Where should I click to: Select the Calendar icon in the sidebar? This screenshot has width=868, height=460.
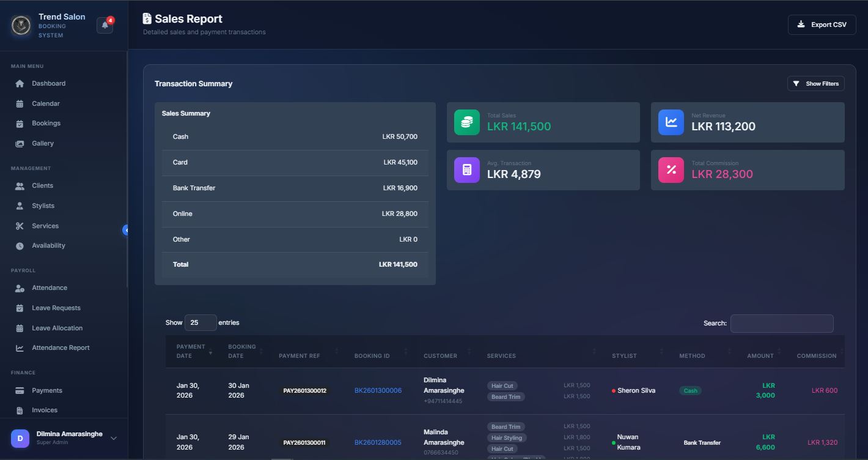(19, 103)
